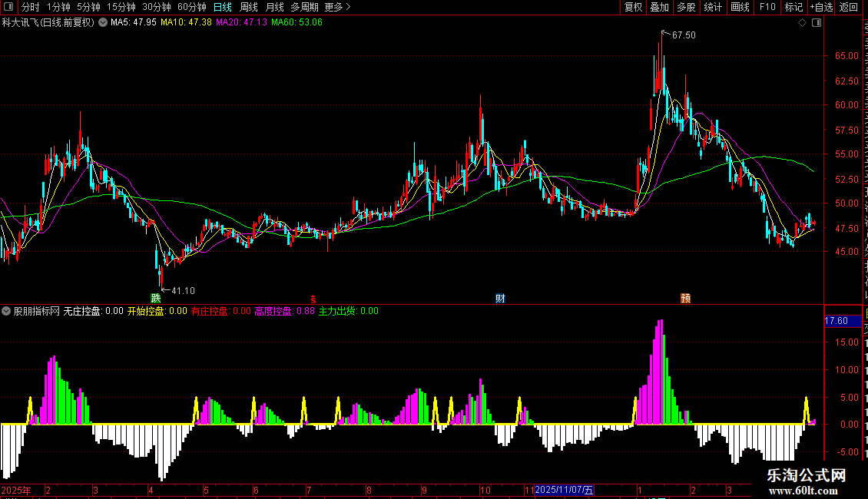The height and width of the screenshot is (499, 868).
Task: Click the 无庄控盘: 0.00 value
Action: (x=93, y=311)
